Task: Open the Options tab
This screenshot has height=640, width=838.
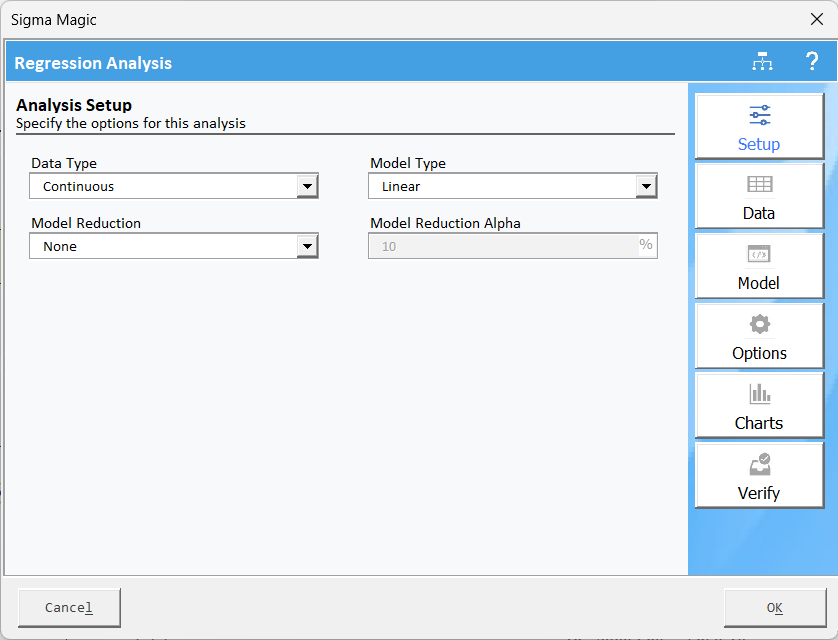Action: click(759, 336)
